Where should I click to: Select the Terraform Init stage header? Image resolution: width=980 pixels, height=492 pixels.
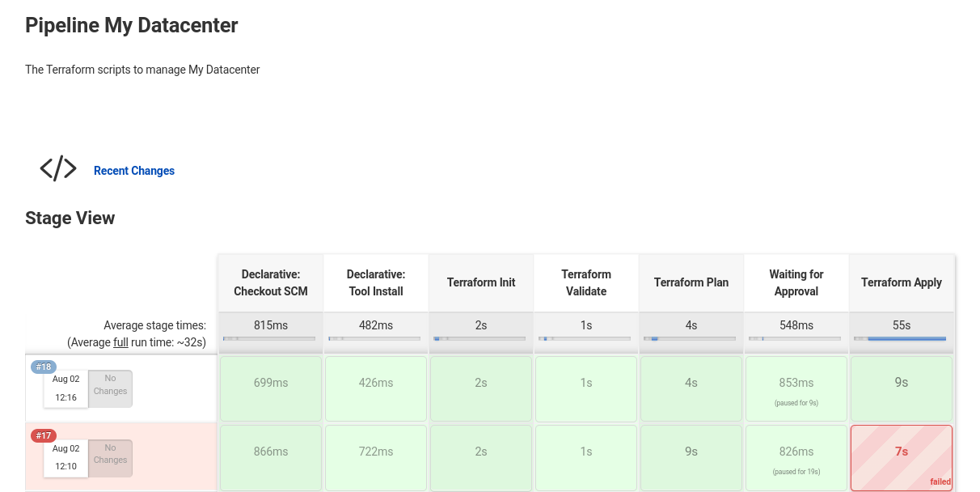click(480, 282)
